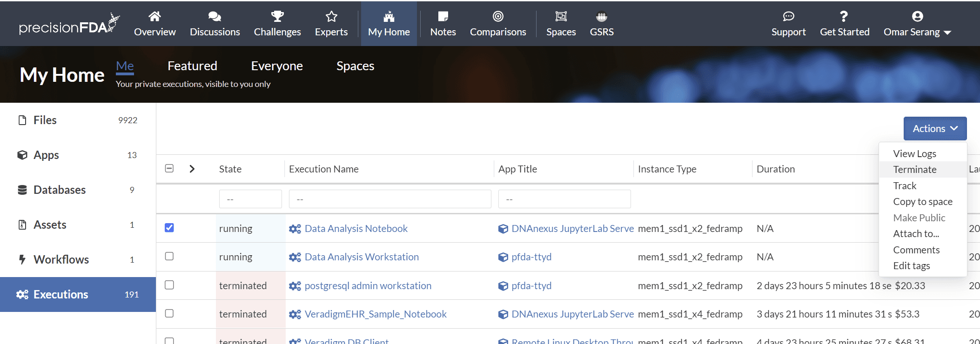Expand rows using the header chevron arrow
Screen dimensions: 980x344
point(192,169)
